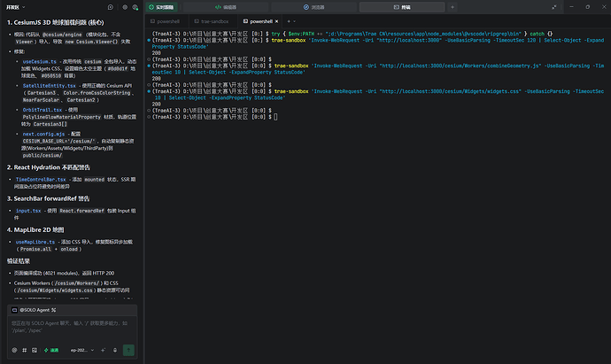Open the new chat icon in sidebar header
This screenshot has height=364, width=611.
tap(111, 7)
